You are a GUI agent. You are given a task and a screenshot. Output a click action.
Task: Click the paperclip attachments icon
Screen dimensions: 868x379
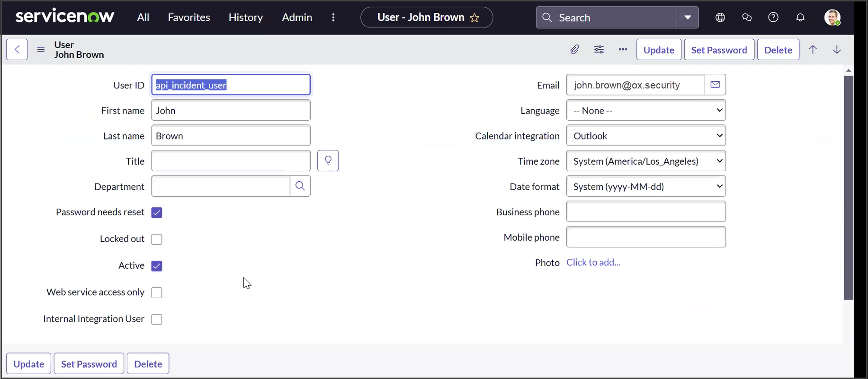[x=574, y=50]
